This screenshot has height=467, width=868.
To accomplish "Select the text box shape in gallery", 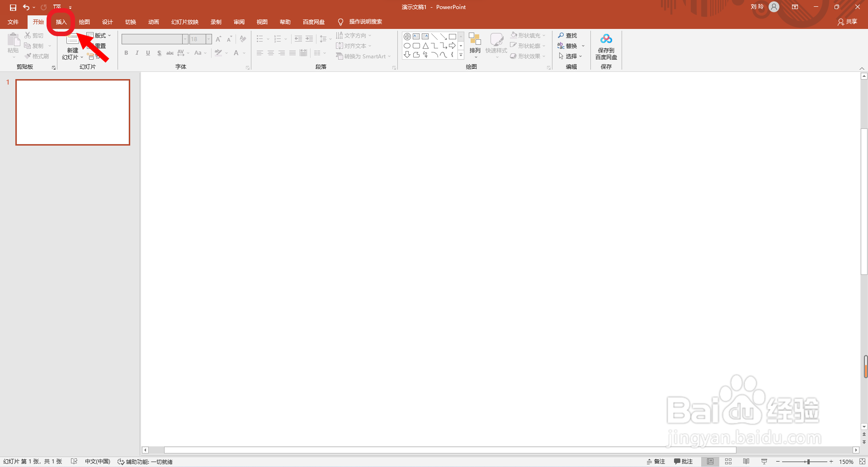I will (x=416, y=37).
